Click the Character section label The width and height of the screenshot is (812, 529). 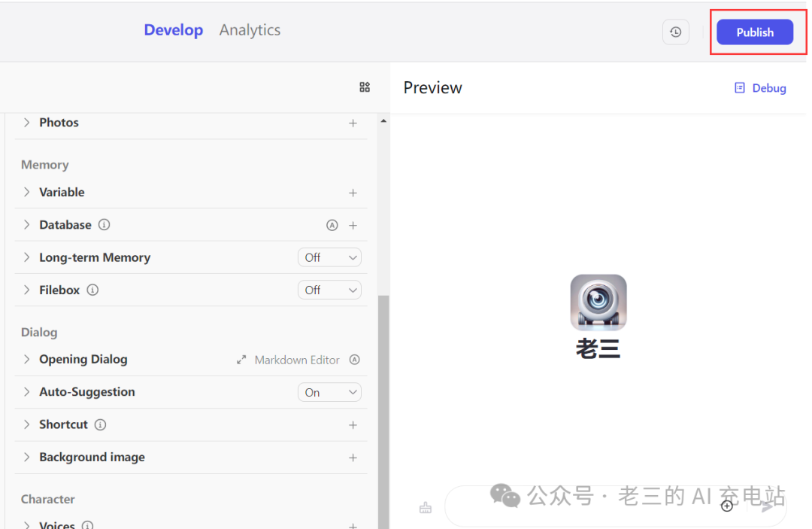[47, 499]
